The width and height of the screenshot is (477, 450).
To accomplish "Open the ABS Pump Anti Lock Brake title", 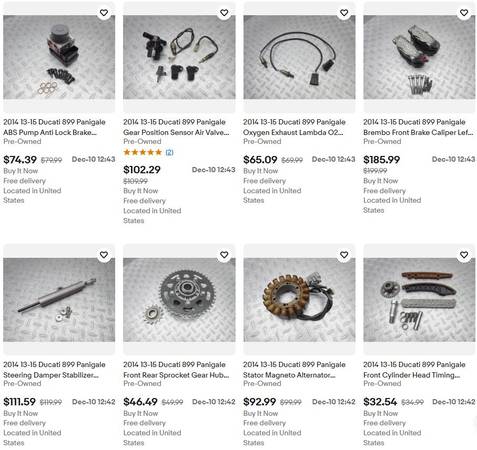I will coord(54,127).
